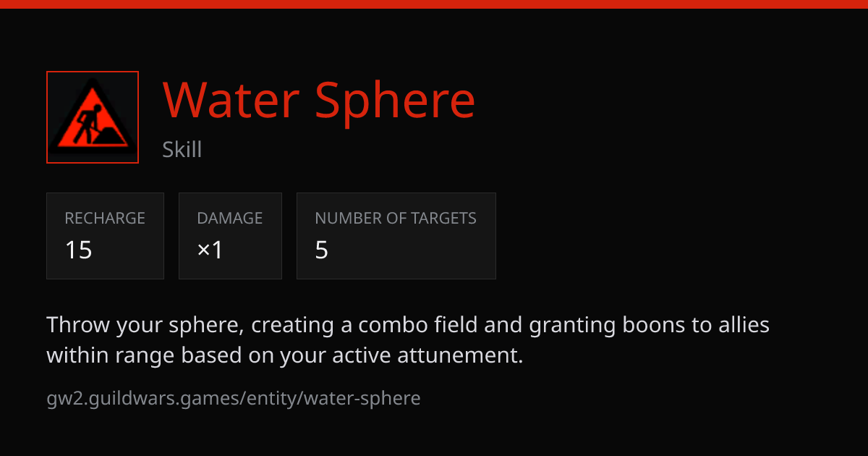Click the construction worker skill icon
Screen dimensions: 868x456
pos(93,117)
